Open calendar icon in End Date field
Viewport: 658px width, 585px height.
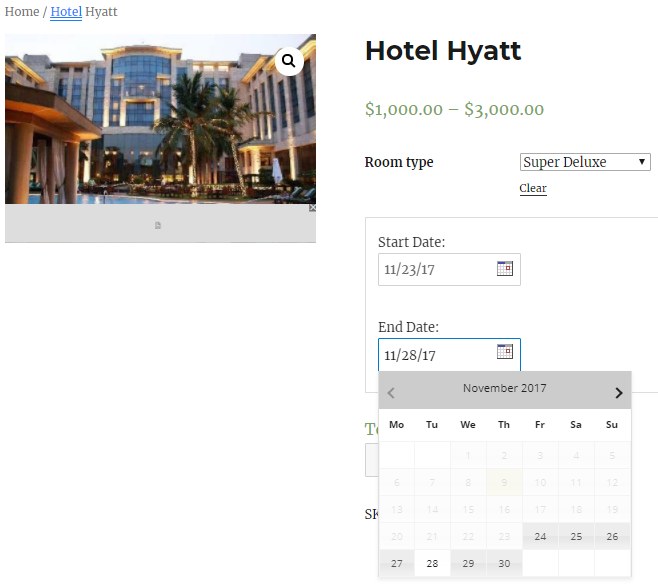[504, 352]
